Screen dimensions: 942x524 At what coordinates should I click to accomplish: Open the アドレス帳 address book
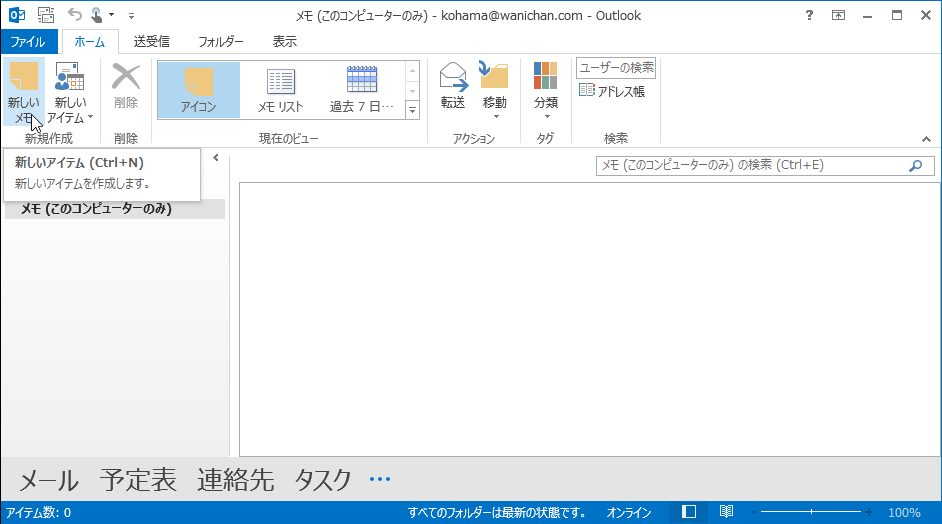pos(612,91)
